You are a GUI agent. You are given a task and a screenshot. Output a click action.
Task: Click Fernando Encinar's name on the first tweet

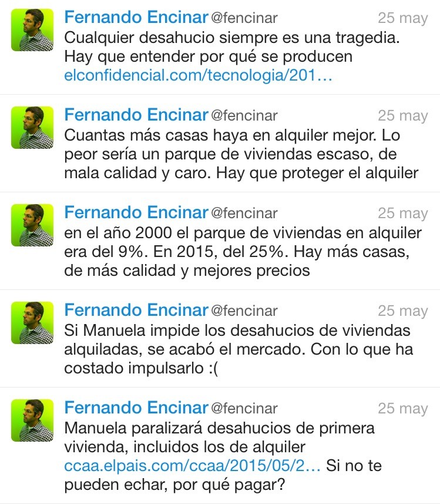click(136, 18)
